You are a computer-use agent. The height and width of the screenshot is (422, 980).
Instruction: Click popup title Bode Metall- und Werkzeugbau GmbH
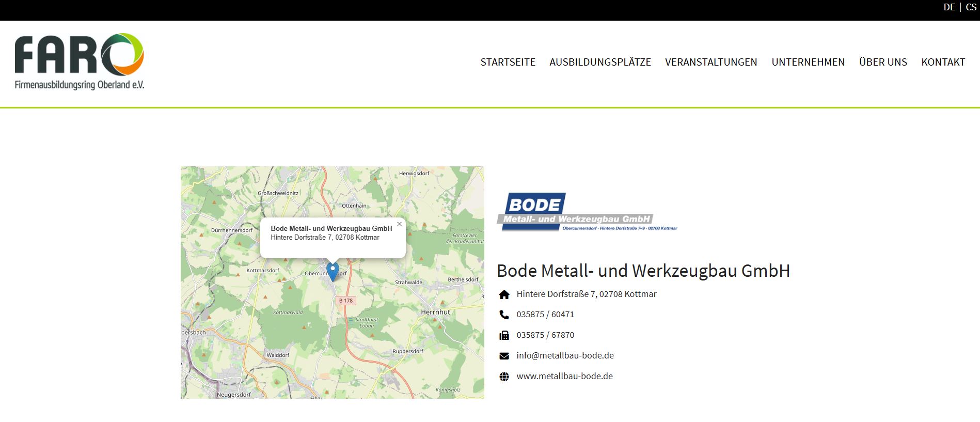point(331,228)
